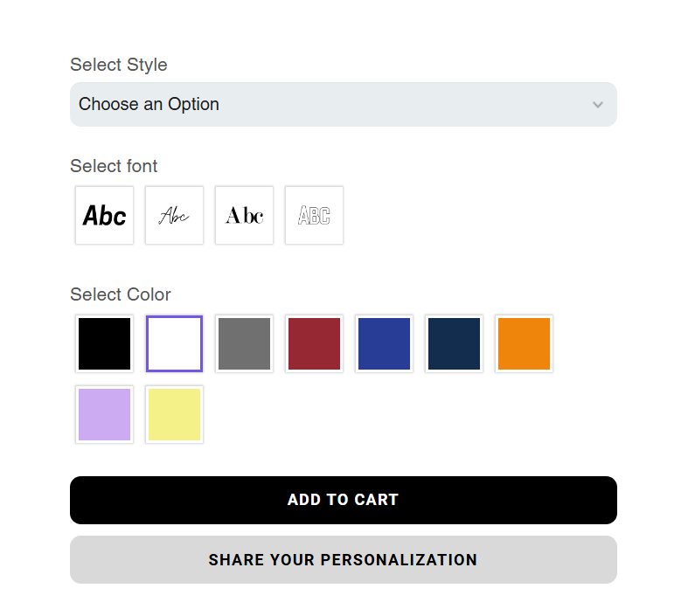The image size is (688, 616).
Task: Click the dropdown chevron arrow
Action: pyautogui.click(x=598, y=105)
